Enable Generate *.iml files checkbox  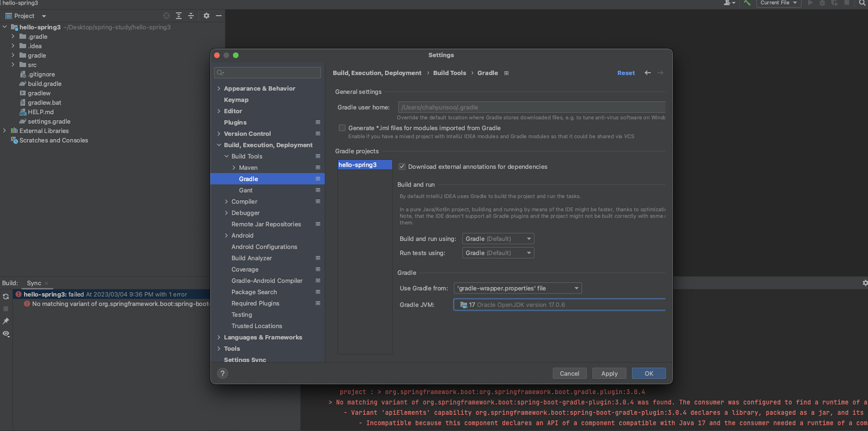click(342, 128)
